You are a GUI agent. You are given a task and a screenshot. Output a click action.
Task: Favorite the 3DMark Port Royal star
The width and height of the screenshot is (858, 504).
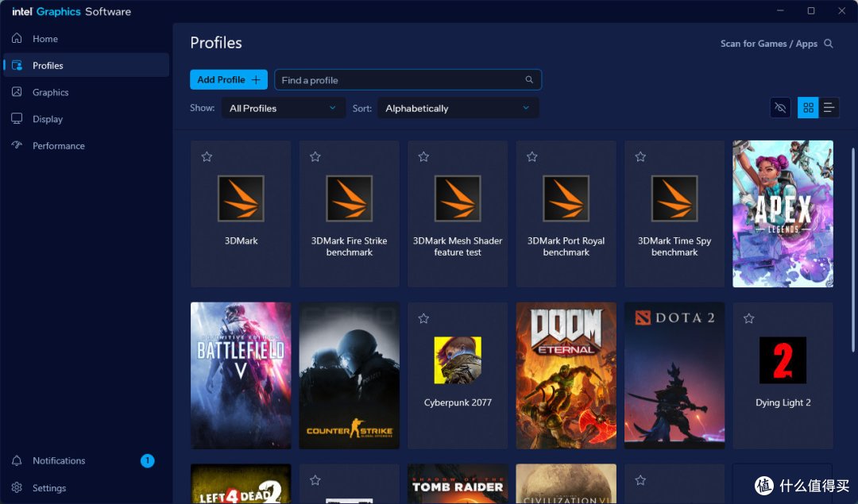531,157
